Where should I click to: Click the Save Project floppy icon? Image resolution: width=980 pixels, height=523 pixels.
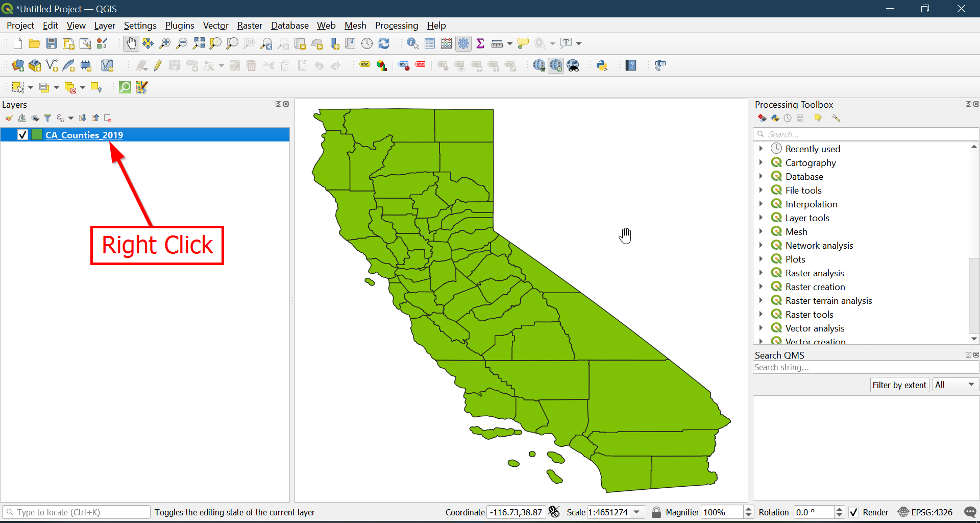click(x=52, y=44)
